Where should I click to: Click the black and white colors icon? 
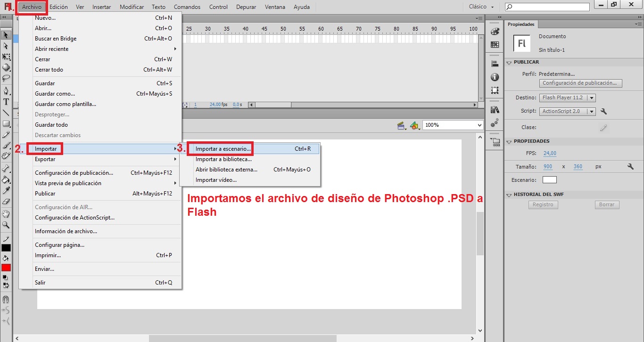[6, 277]
